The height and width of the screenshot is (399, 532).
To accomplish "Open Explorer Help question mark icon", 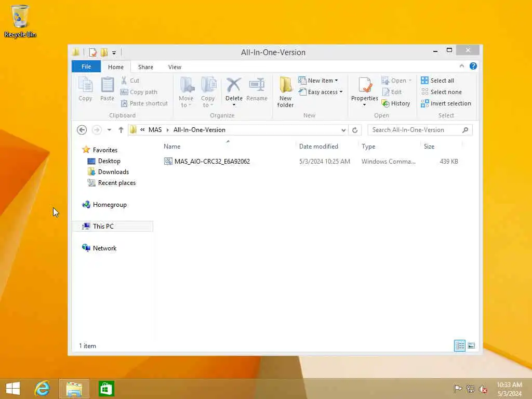I will 473,66.
